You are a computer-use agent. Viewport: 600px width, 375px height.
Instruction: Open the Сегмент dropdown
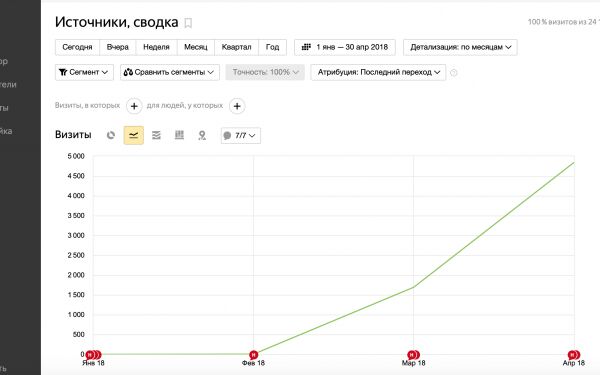[x=84, y=72]
